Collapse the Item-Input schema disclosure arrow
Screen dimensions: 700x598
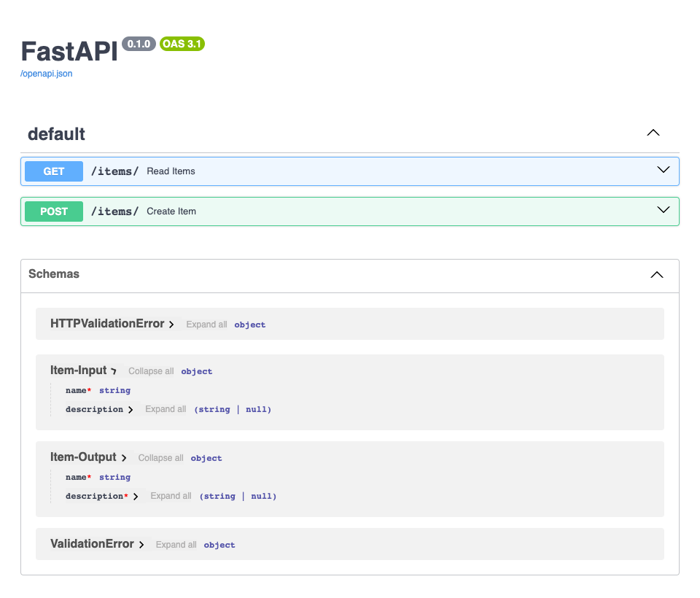(114, 370)
